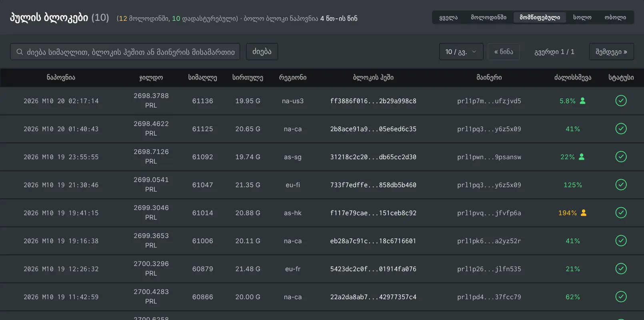Select the მომწიფებული tab
644x320 pixels.
point(540,18)
